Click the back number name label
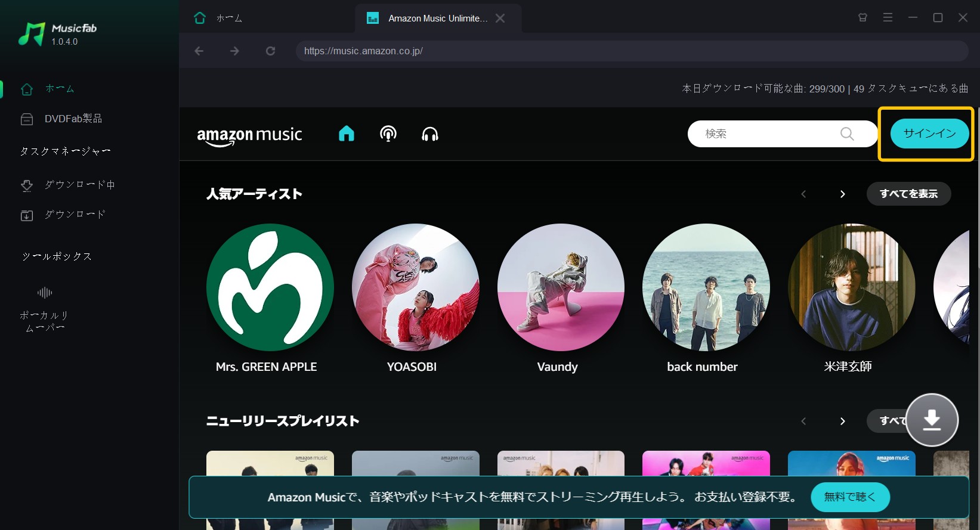The height and width of the screenshot is (530, 980). click(703, 367)
